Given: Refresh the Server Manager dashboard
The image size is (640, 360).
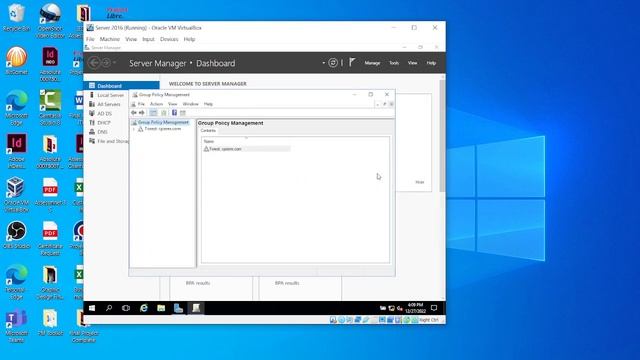Looking at the screenshot, I should tap(333, 63).
